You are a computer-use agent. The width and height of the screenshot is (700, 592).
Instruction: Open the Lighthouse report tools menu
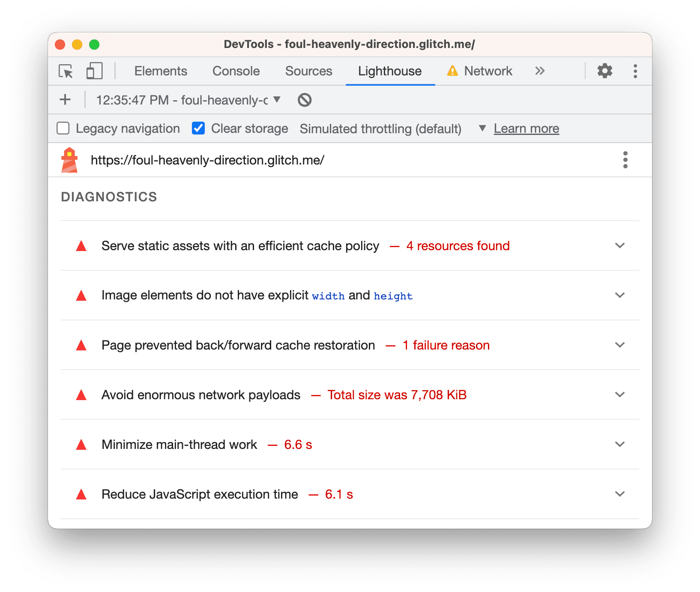(625, 160)
